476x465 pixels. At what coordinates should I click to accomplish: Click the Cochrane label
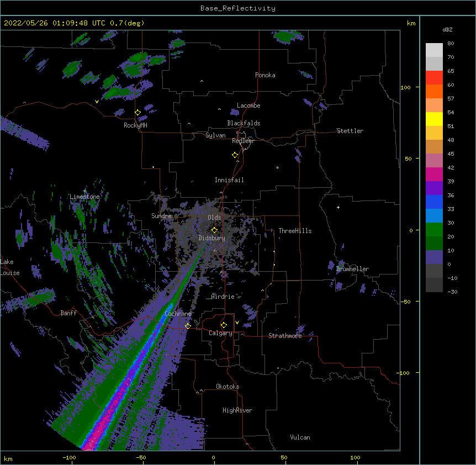tap(178, 314)
